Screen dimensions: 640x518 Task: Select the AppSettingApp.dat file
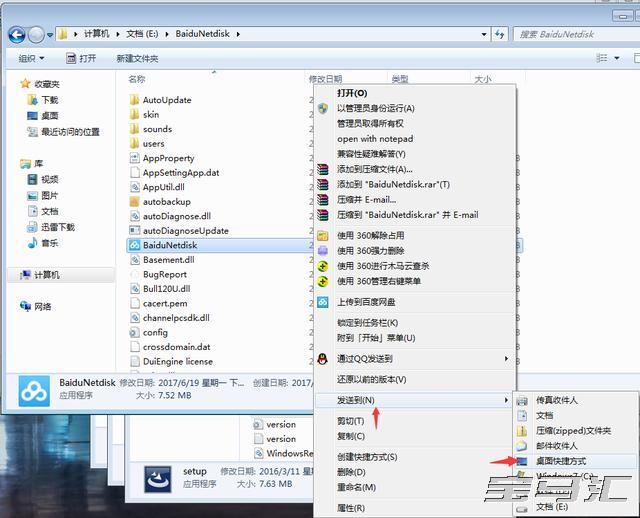coord(181,173)
